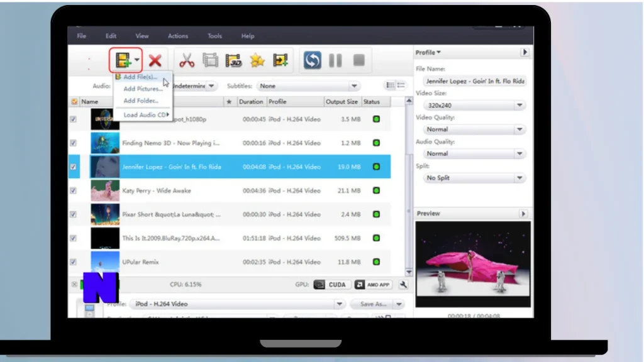Screen dimensions: 644x362
Task: Uncheck the Pixar Short La Luna checkbox
Action: 73,214
